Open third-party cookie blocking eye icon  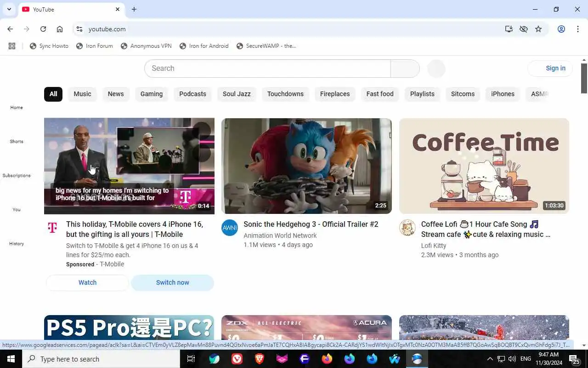click(523, 29)
